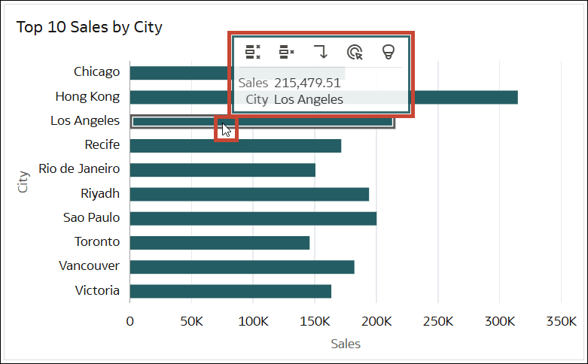Click the circular cursor-arrow icon in tooltip
The width and height of the screenshot is (588, 364).
pos(355,52)
